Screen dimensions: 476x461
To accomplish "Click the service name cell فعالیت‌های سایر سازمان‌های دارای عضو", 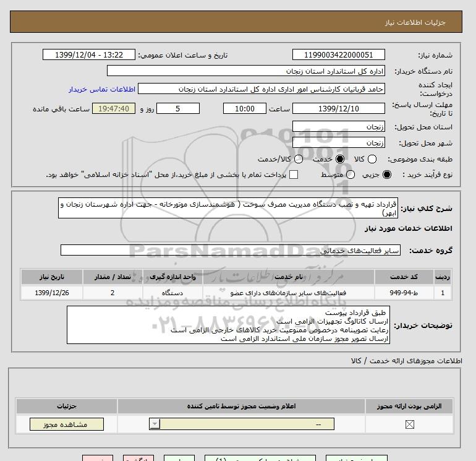I will pyautogui.click(x=289, y=293).
